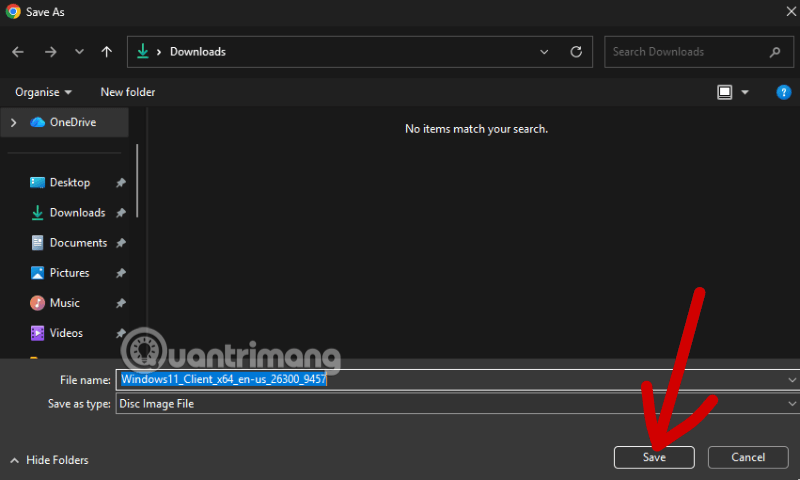Open Pictures from the sidebar

click(69, 273)
